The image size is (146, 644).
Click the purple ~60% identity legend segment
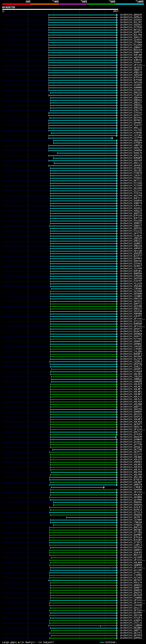click(73, 4)
